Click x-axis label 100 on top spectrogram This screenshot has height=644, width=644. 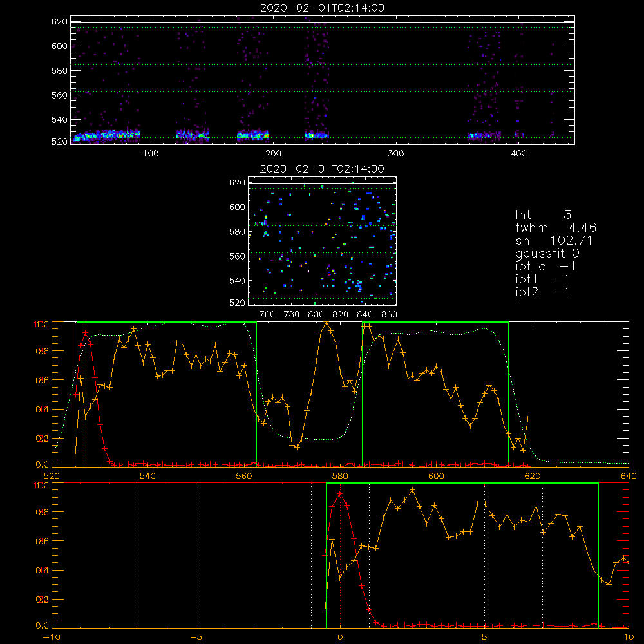[x=151, y=154]
